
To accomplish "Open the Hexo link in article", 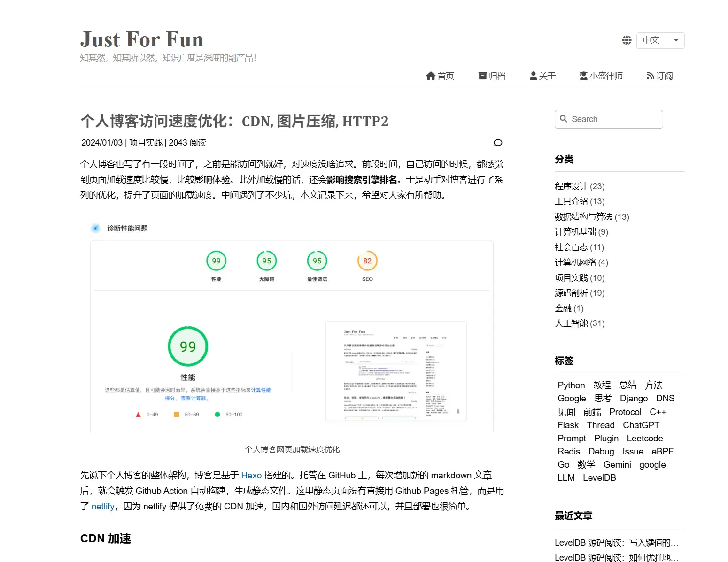I will tap(251, 476).
